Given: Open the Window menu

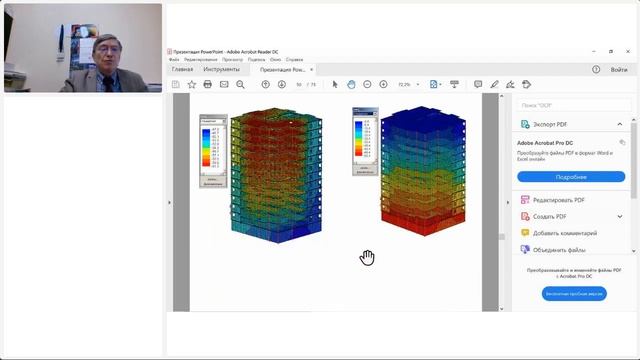Looking at the screenshot, I should click(x=276, y=60).
